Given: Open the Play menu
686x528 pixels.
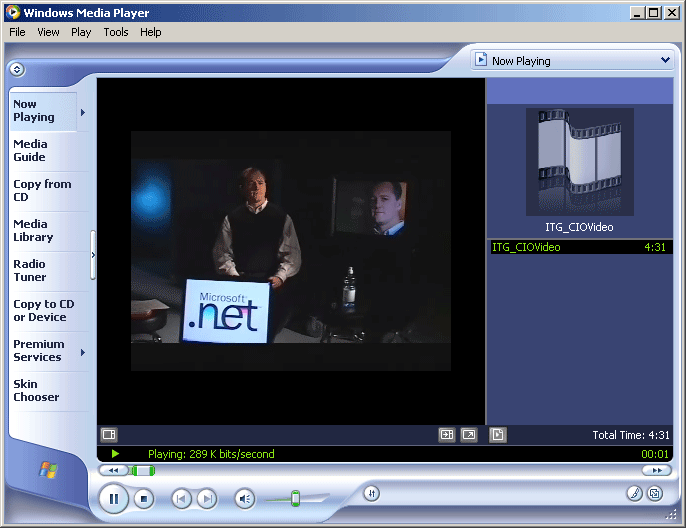Looking at the screenshot, I should click(x=81, y=32).
